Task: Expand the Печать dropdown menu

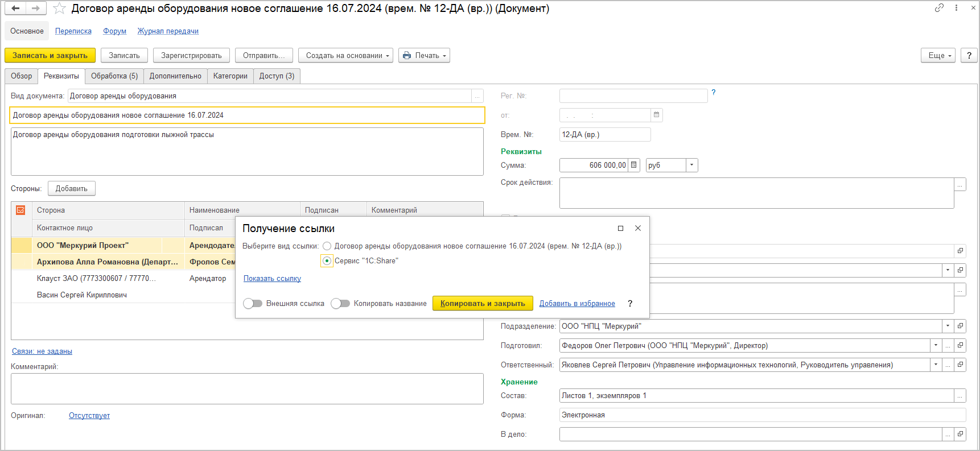Action: [424, 55]
